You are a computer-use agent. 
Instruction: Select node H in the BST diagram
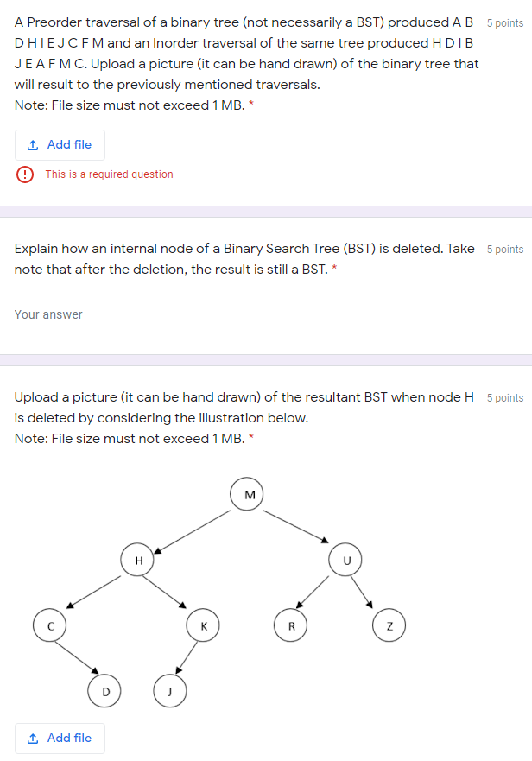[137, 560]
